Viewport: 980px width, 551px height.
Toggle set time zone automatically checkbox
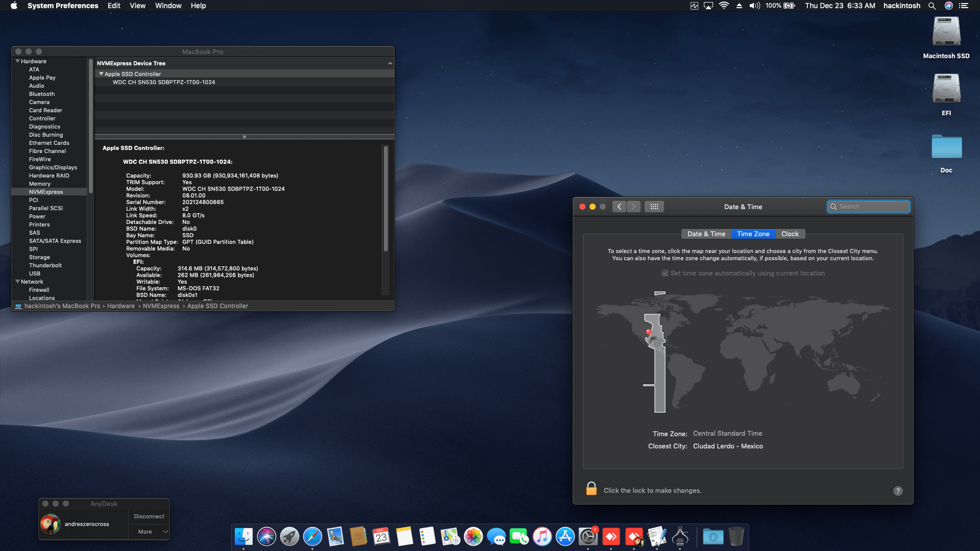pos(665,273)
